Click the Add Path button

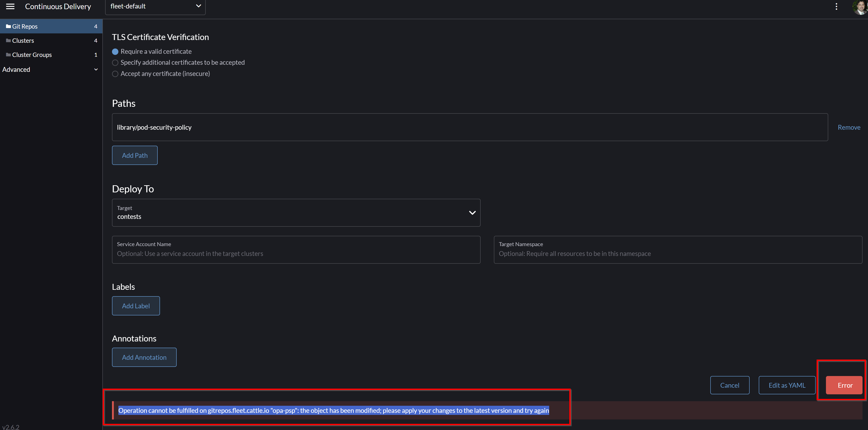134,155
